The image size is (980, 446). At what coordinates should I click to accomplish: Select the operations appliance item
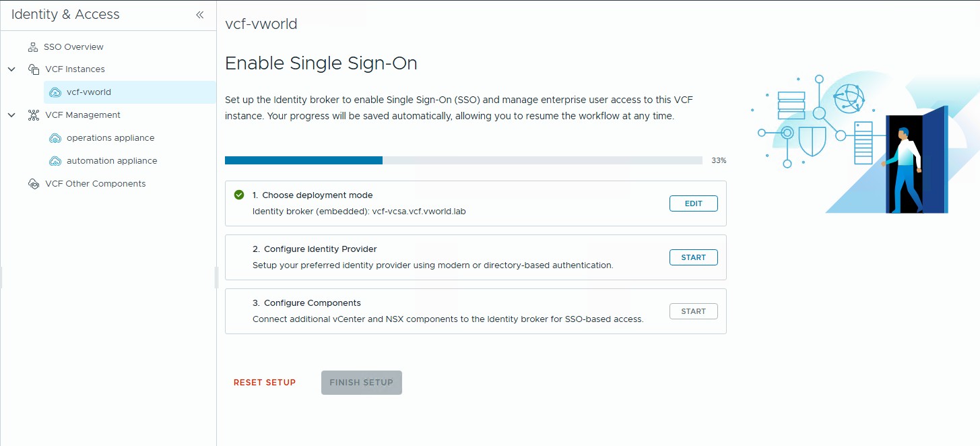click(x=110, y=138)
